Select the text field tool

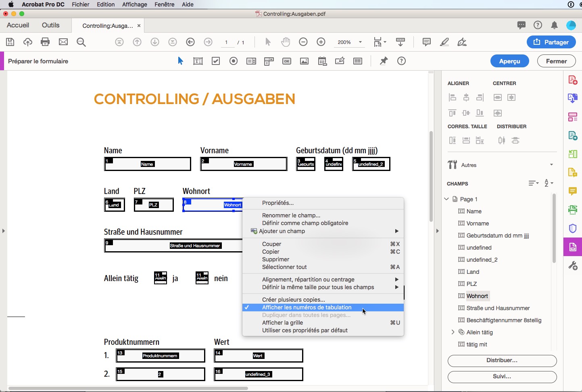(x=198, y=61)
